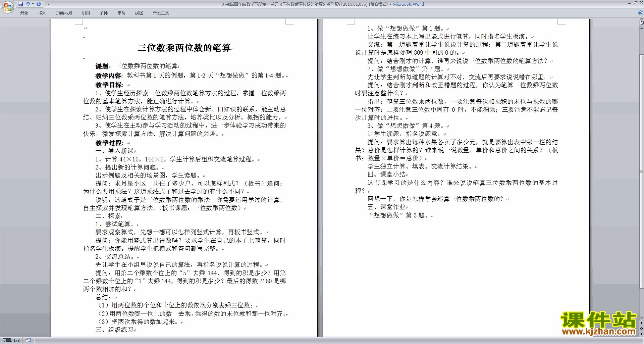644x344 pixels.
Task: Click the heading 教学目标
Action: point(109,85)
